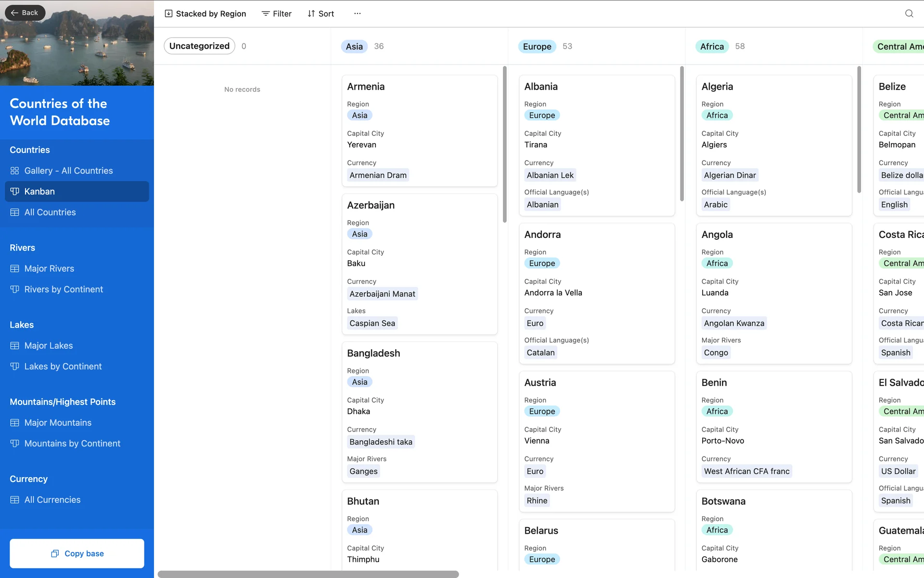Screen dimensions: 924x578
Task: Click the All Currencies table icon
Action: (x=15, y=499)
